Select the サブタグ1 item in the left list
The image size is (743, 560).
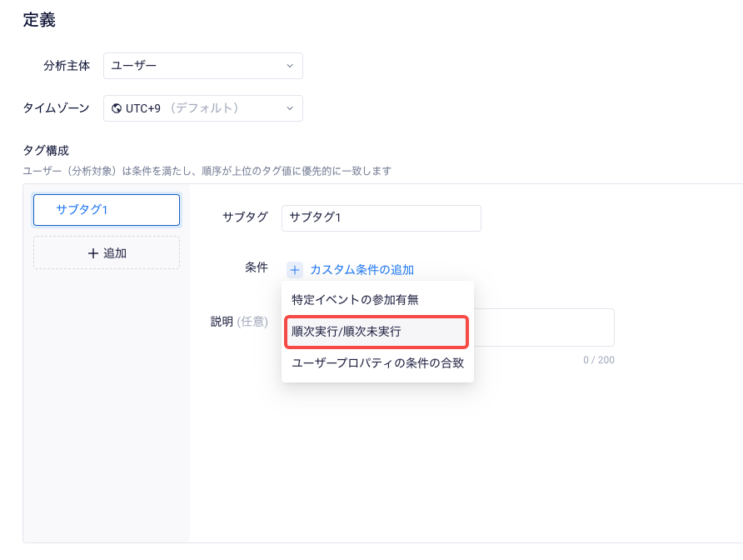point(107,210)
